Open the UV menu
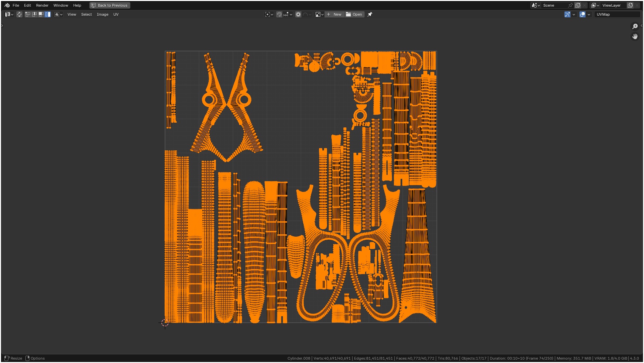Screen dimensions: 644x363 pyautogui.click(x=116, y=14)
